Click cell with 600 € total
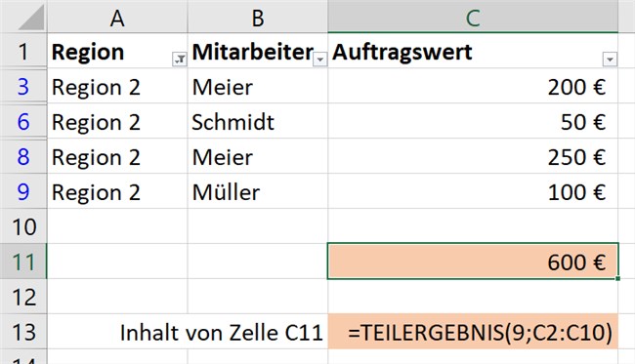This screenshot has height=364, width=635. click(473, 262)
